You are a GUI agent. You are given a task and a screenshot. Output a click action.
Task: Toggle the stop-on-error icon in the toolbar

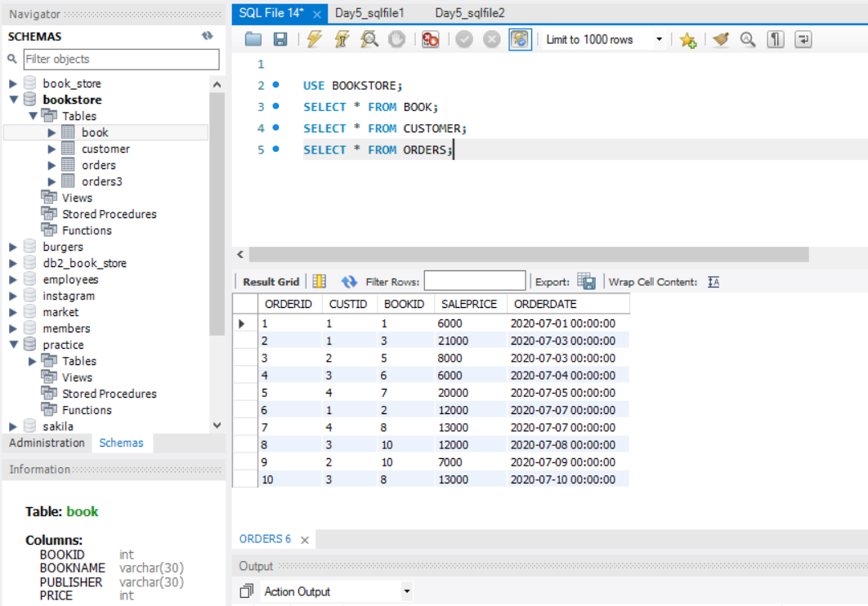point(430,39)
